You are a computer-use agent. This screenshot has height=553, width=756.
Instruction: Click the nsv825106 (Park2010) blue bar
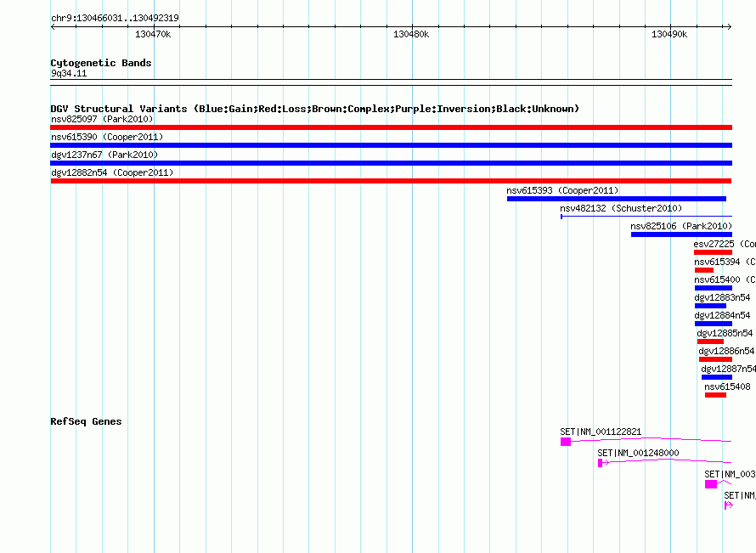pyautogui.click(x=681, y=234)
